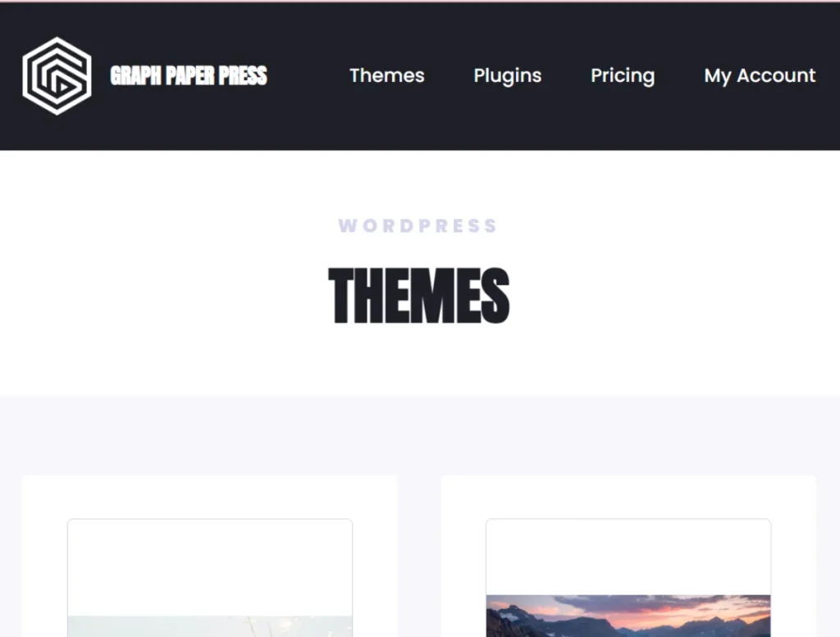
Task: Open the Plugins navigation menu item
Action: point(507,75)
